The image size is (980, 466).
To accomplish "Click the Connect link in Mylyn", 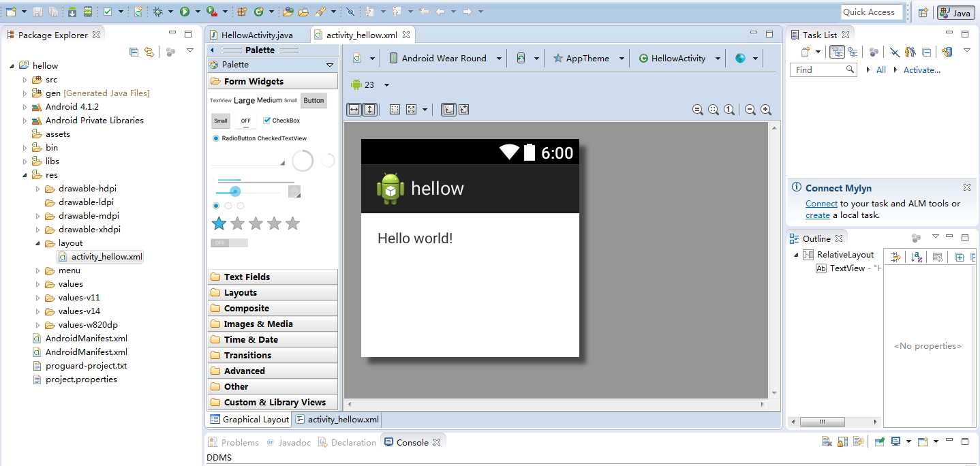I will (x=821, y=204).
